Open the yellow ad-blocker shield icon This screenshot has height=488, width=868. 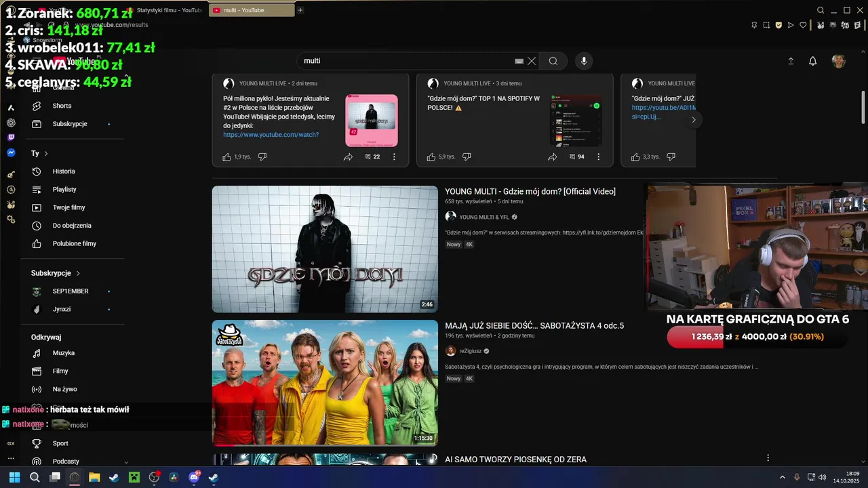coord(778,25)
